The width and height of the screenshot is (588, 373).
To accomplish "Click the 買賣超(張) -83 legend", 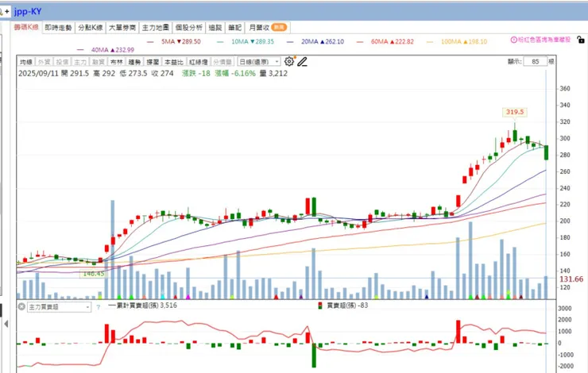I will pos(343,306).
